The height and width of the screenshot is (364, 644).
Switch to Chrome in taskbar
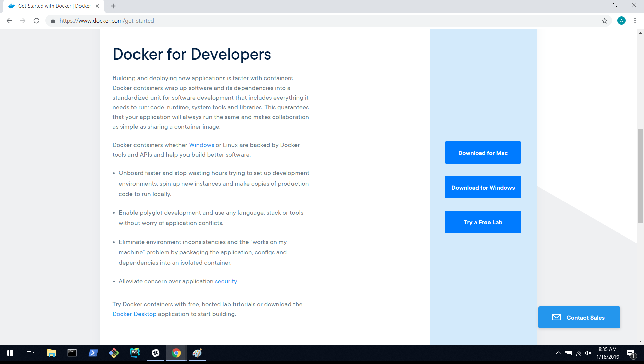176,353
